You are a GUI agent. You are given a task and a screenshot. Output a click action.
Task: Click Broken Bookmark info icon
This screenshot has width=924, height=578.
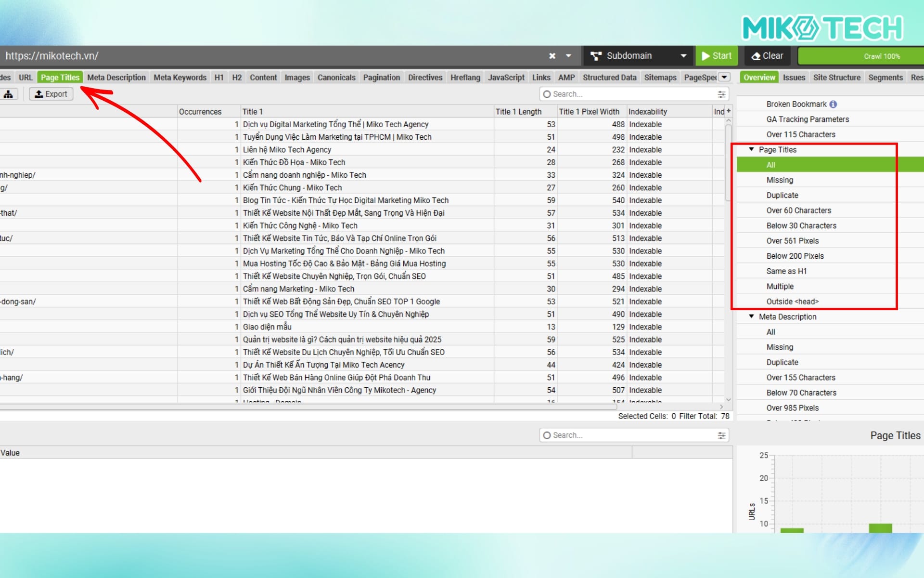[x=833, y=104]
